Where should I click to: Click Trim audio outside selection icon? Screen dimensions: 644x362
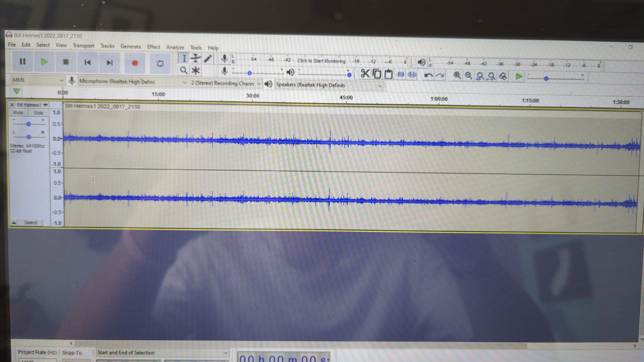(400, 75)
